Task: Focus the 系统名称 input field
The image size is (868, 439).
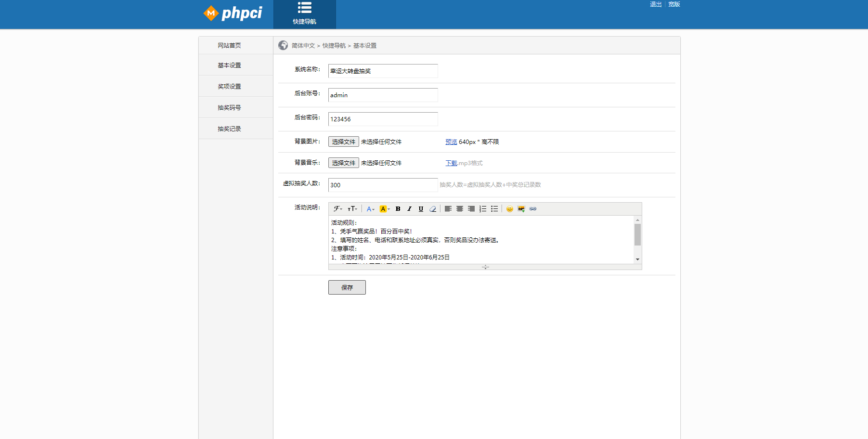Action: (x=383, y=71)
